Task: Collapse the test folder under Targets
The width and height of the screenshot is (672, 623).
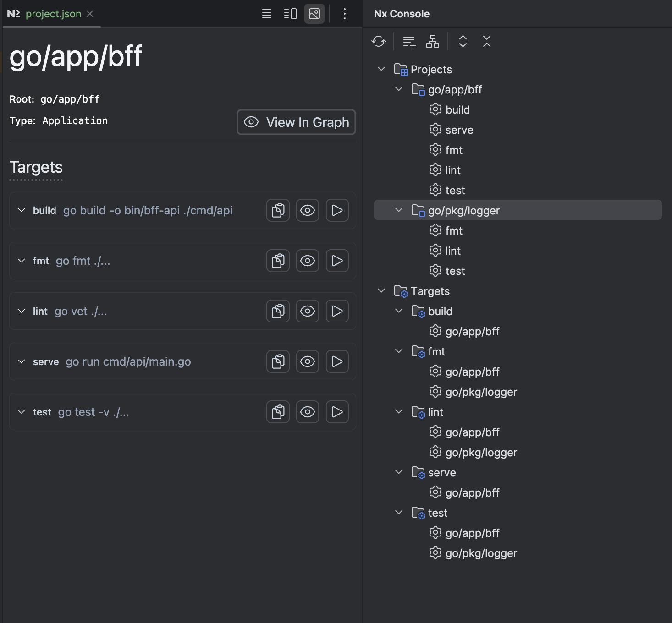Action: pyautogui.click(x=399, y=513)
